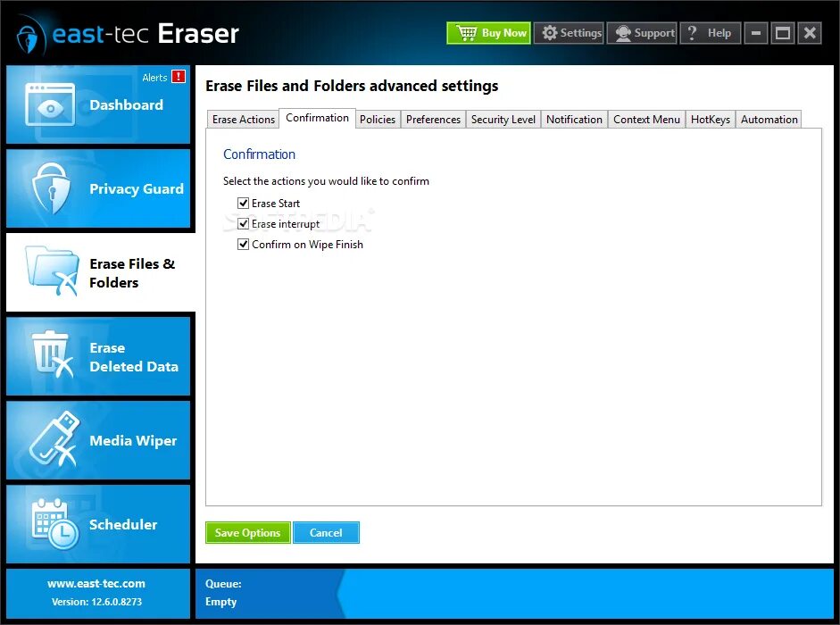The height and width of the screenshot is (625, 840).
Task: Close the east-tec Eraser window
Action: (x=810, y=33)
